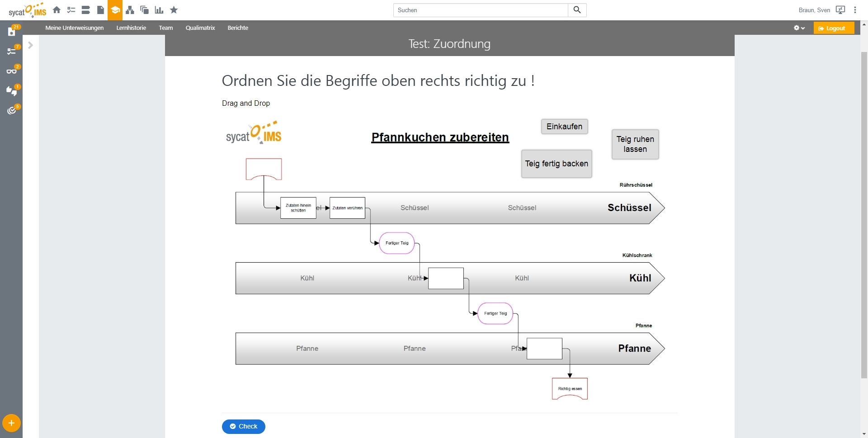The height and width of the screenshot is (438, 868).
Task: Open favorites star icon
Action: [x=174, y=10]
